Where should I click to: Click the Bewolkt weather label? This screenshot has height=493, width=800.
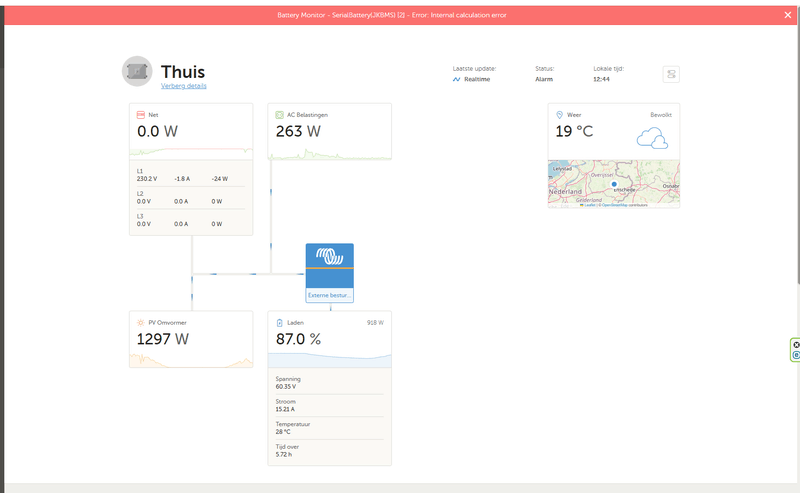[661, 115]
